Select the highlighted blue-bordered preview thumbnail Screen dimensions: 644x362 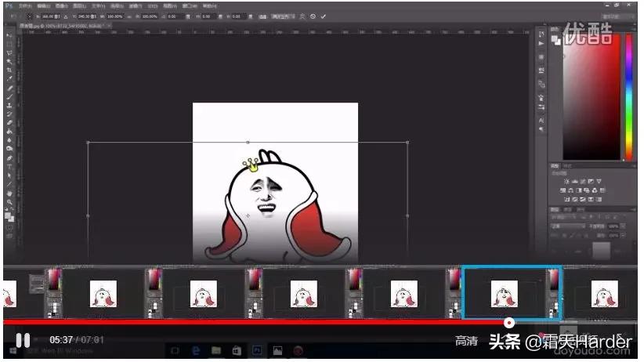pos(511,292)
